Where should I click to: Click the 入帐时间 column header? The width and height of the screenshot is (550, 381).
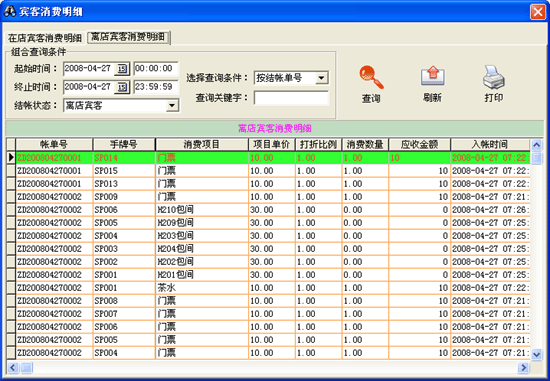490,144
